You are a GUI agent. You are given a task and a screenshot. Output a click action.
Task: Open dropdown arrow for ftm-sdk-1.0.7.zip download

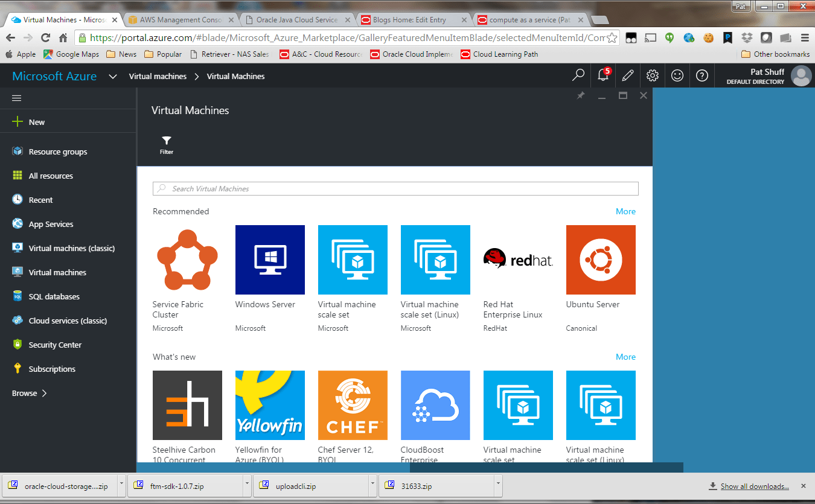247,485
